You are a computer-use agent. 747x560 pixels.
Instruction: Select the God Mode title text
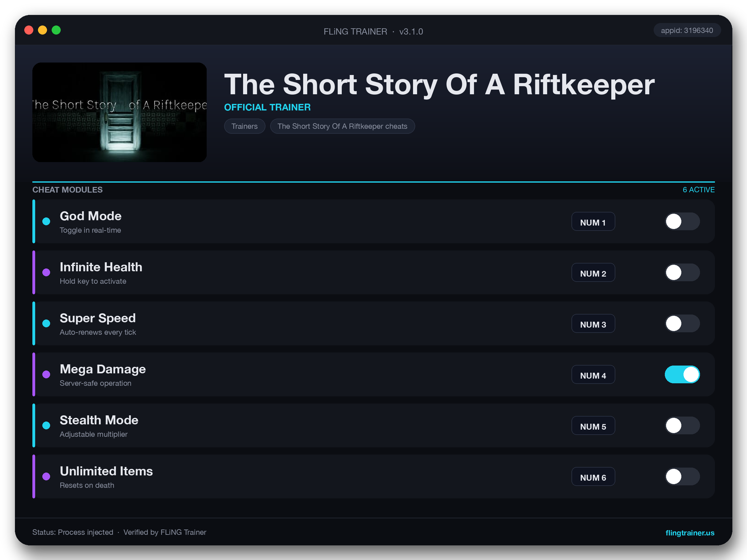coord(91,216)
